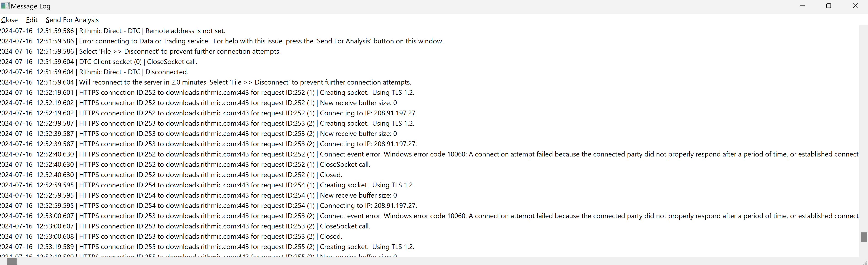The height and width of the screenshot is (265, 868).
Task: Click the ID:252 'Creating socket' log entry
Action: 246,93
